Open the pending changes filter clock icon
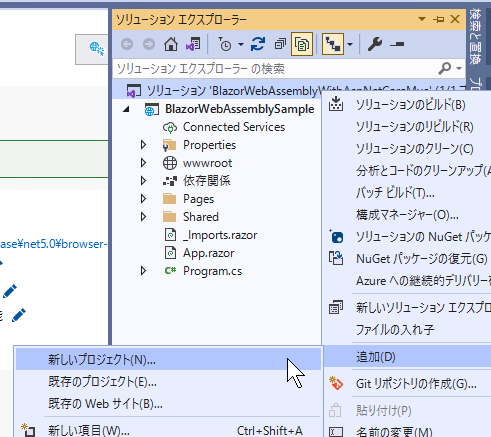 coord(225,44)
